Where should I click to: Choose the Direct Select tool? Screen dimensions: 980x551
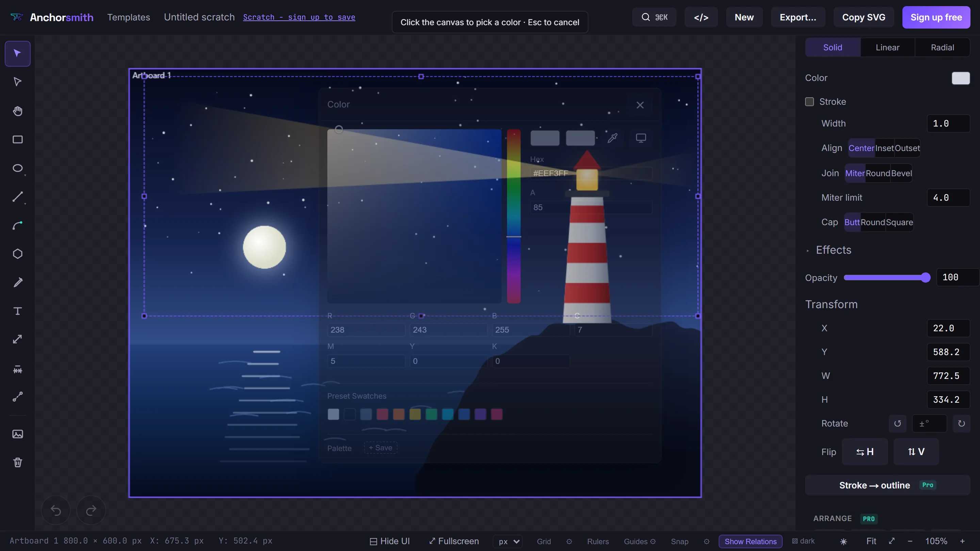click(x=17, y=82)
